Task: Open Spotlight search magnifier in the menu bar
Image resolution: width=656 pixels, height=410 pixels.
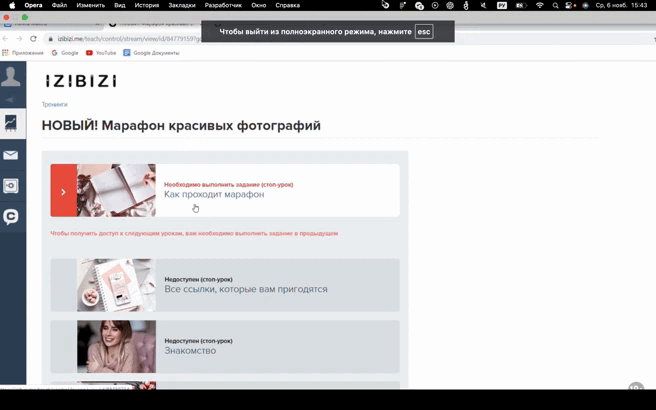Action: pyautogui.click(x=555, y=5)
